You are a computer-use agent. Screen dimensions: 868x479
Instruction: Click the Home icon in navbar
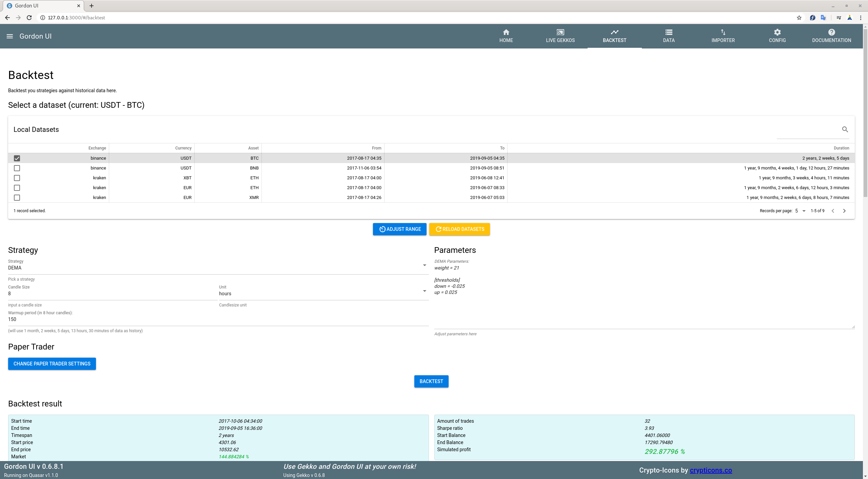coord(506,32)
